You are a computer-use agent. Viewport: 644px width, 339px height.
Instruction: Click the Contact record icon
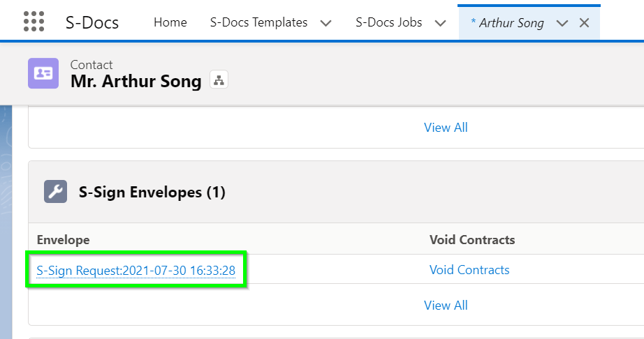coord(43,73)
